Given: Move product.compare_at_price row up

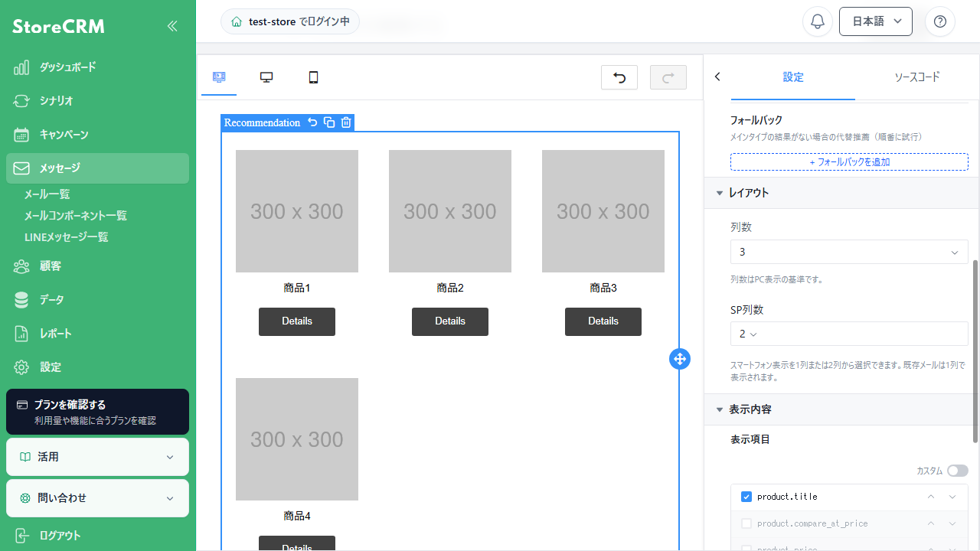Looking at the screenshot, I should (x=931, y=523).
